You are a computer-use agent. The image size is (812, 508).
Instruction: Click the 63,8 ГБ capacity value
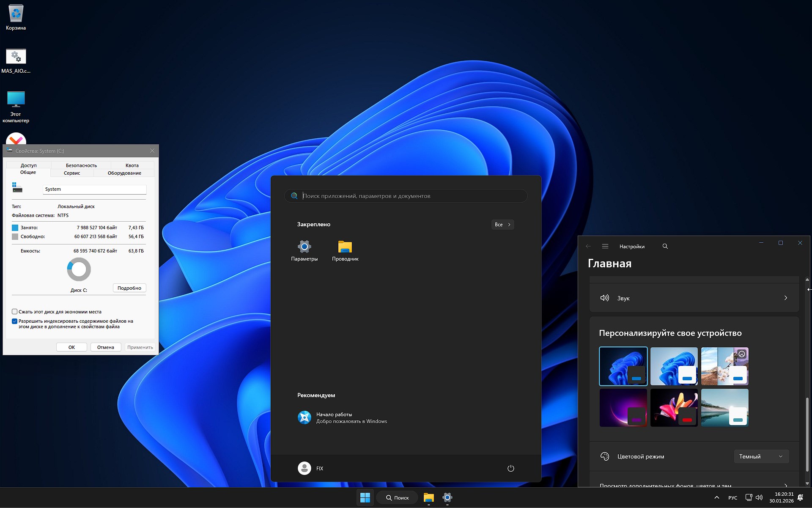[x=136, y=251]
